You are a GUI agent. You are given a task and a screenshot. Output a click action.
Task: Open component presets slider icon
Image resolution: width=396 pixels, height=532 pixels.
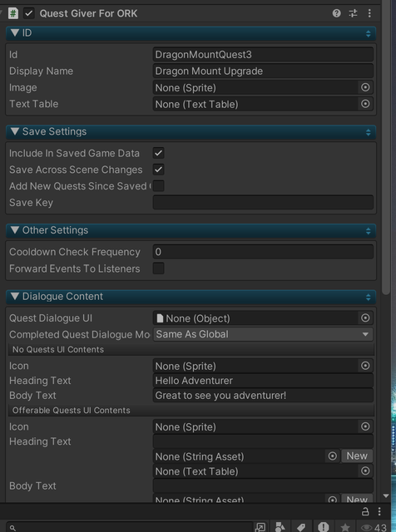pos(353,13)
